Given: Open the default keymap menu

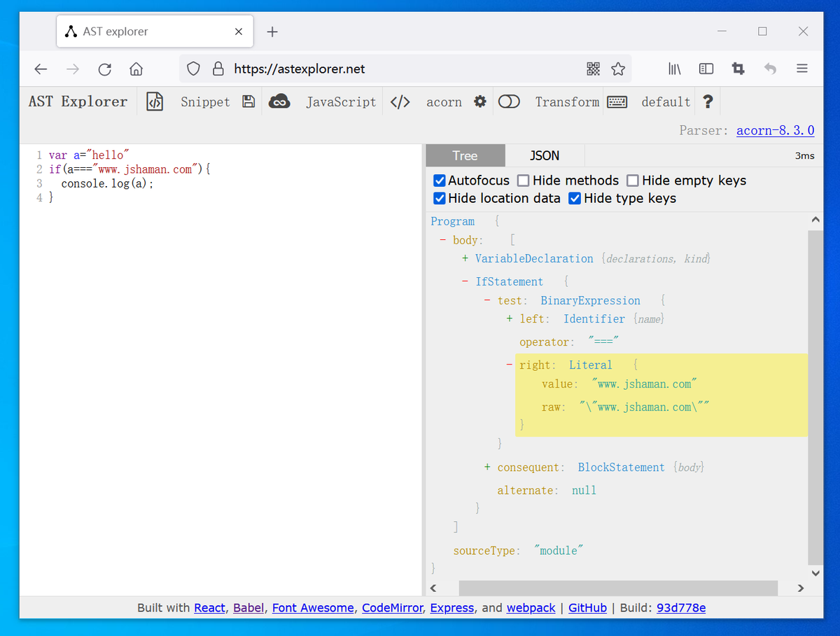Looking at the screenshot, I should tap(666, 101).
